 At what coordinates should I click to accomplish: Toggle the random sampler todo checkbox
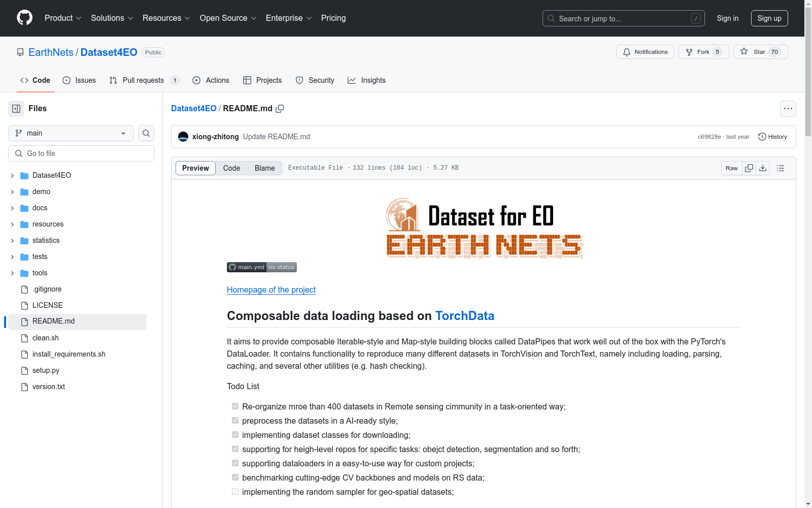click(x=235, y=492)
